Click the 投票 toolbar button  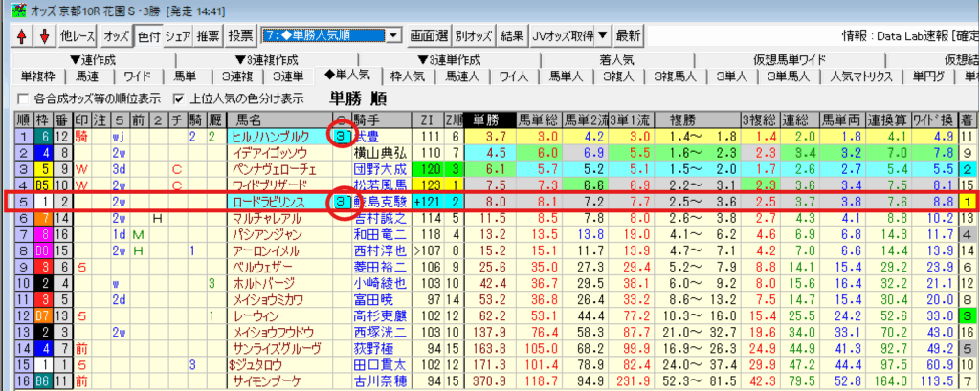point(242,36)
